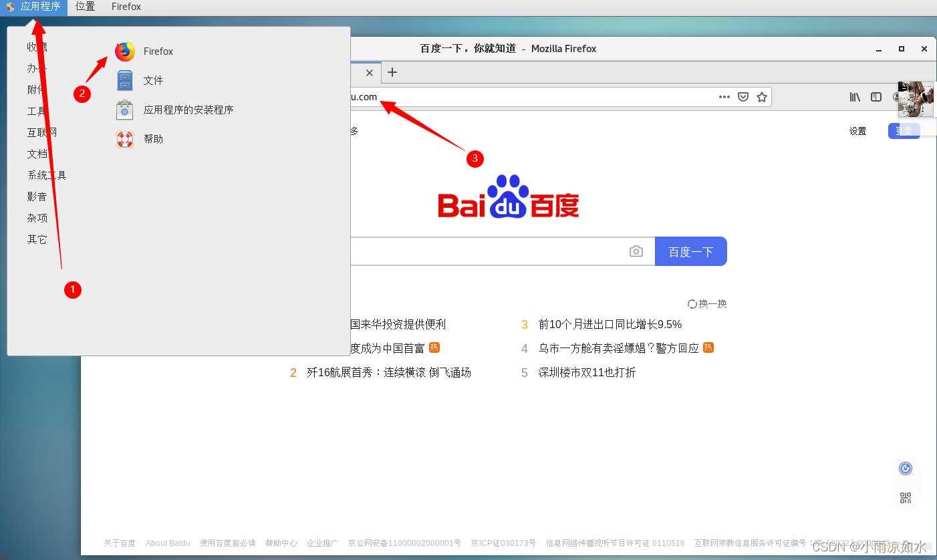Select the 其它 category

tap(37, 239)
